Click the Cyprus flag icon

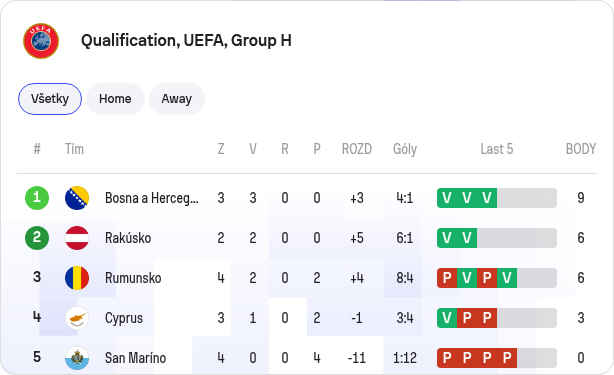77,318
